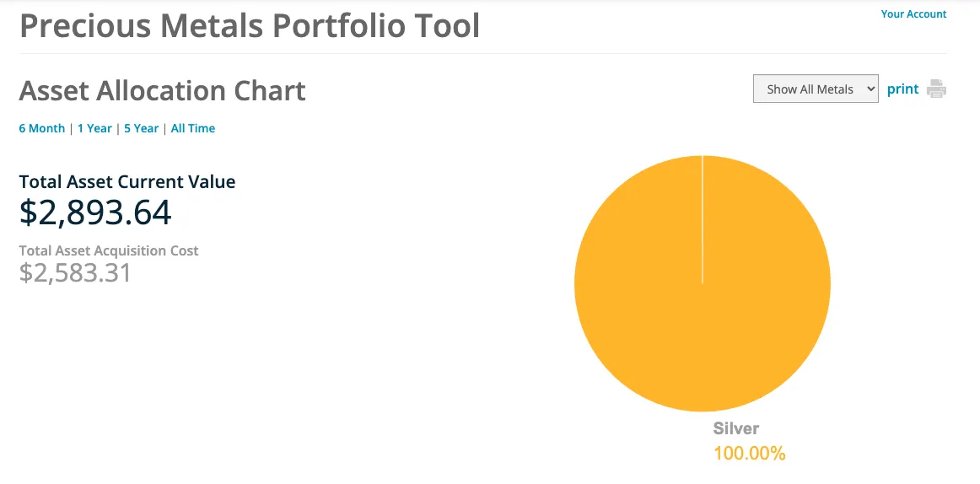Show the All Time range
The width and height of the screenshot is (980, 484).
[x=193, y=128]
